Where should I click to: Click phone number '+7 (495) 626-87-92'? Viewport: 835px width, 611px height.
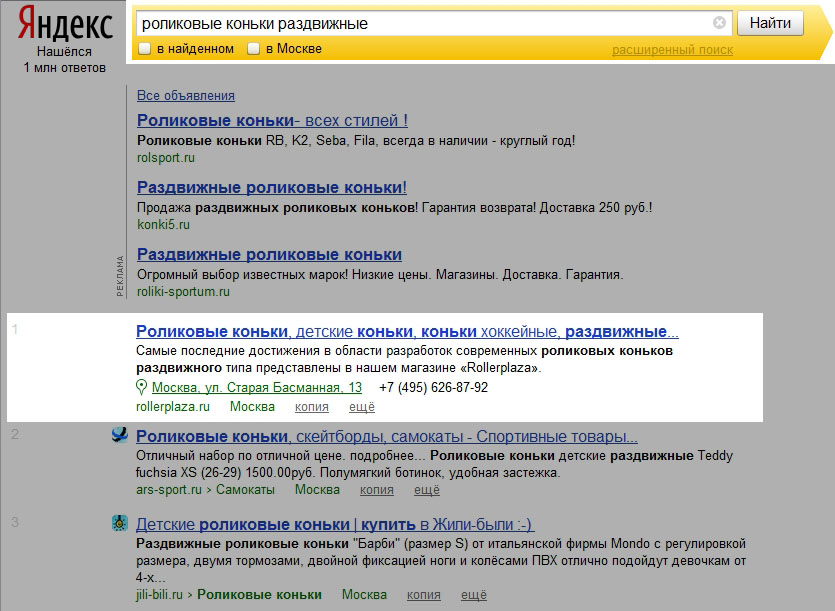pos(433,387)
